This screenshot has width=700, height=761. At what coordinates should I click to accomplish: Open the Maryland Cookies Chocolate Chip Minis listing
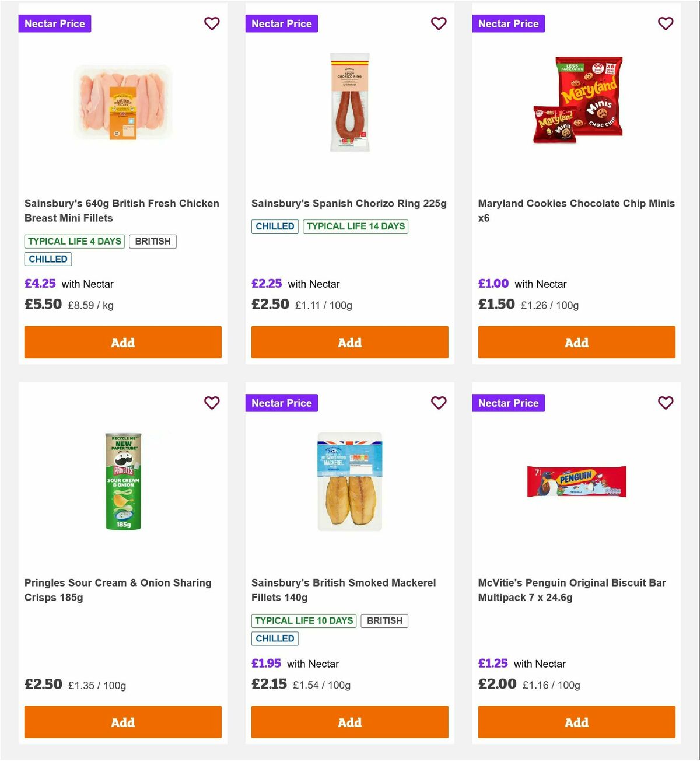coord(576,210)
